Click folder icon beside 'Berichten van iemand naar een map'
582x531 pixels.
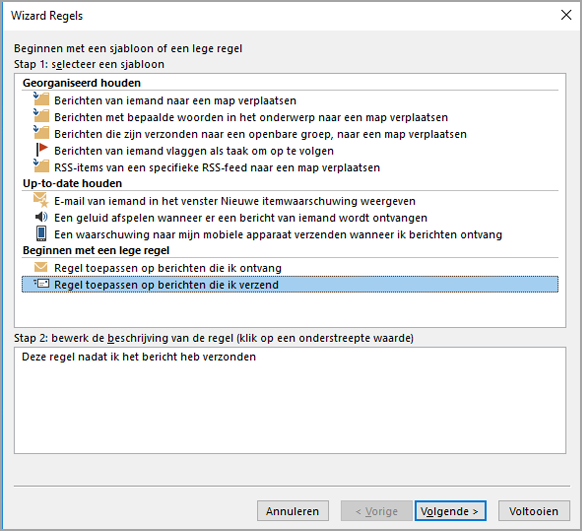[41, 99]
